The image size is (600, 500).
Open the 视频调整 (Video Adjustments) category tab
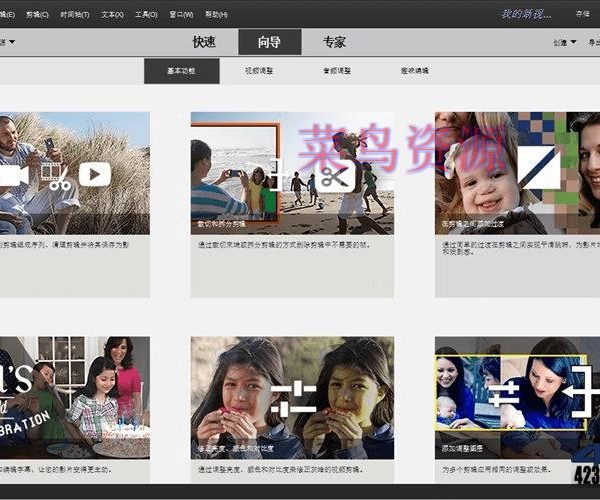(x=258, y=71)
